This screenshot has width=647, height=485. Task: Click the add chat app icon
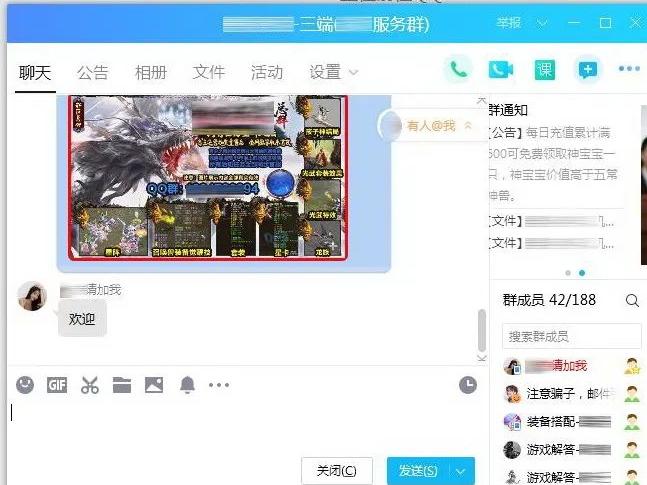pyautogui.click(x=587, y=69)
